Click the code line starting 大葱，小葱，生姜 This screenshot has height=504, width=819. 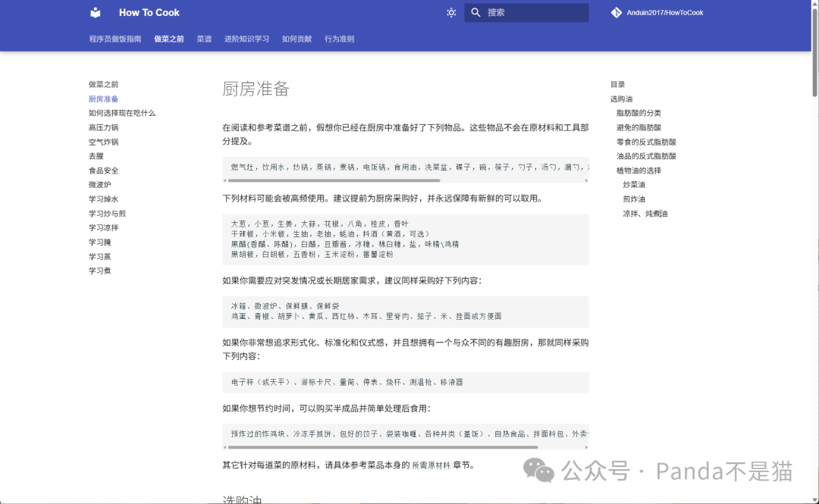[x=320, y=224]
